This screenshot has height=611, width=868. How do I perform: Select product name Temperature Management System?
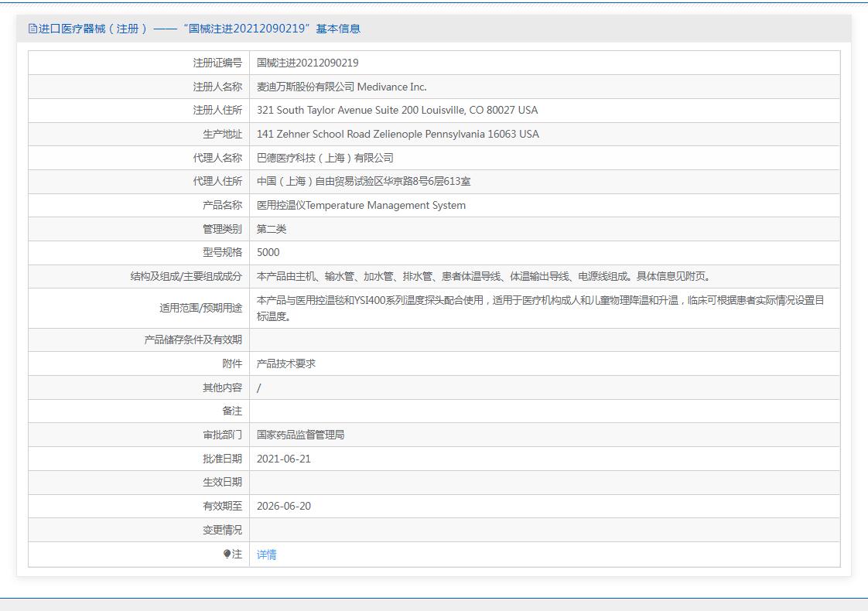click(361, 205)
